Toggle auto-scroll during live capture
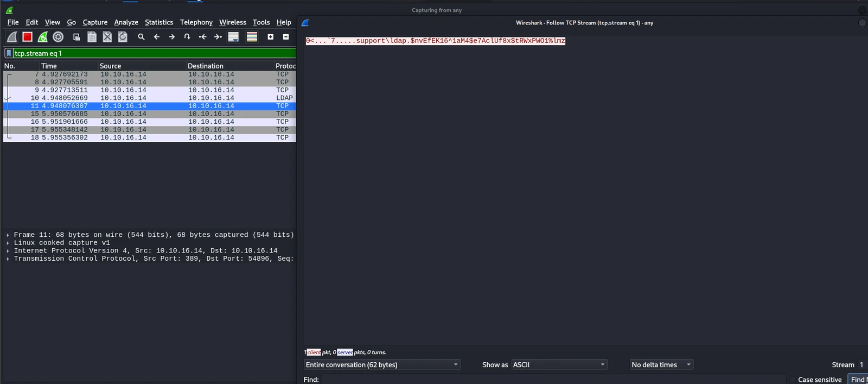The height and width of the screenshot is (384, 868). [x=233, y=37]
